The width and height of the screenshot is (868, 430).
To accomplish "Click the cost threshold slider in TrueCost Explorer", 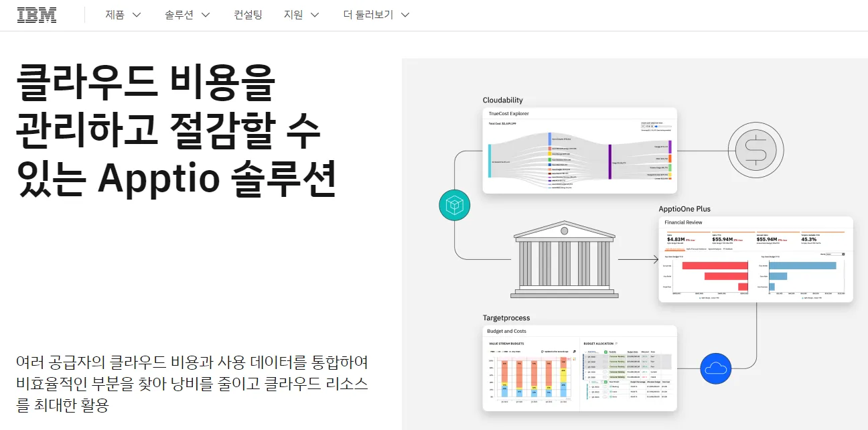I will (656, 127).
